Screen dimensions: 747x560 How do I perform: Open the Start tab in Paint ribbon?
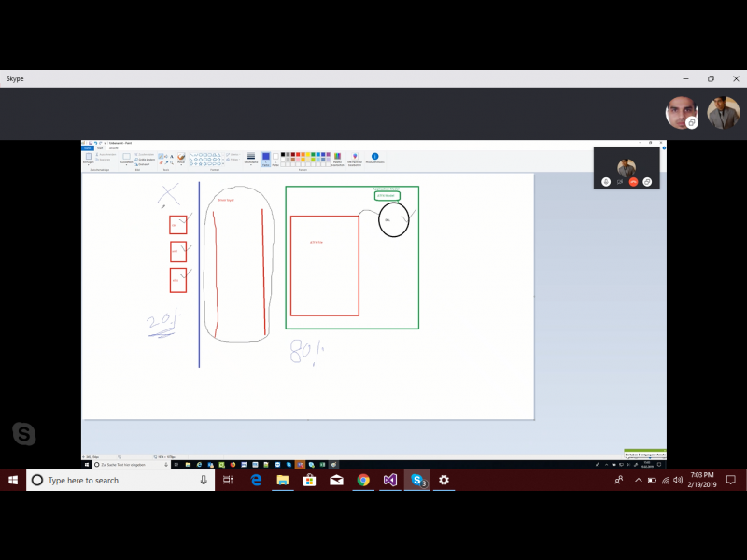100,147
